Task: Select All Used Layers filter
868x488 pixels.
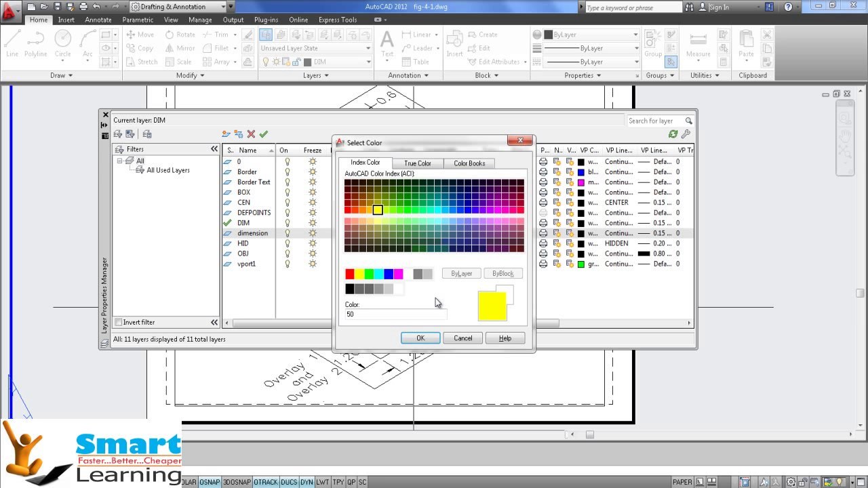Action: tap(168, 170)
